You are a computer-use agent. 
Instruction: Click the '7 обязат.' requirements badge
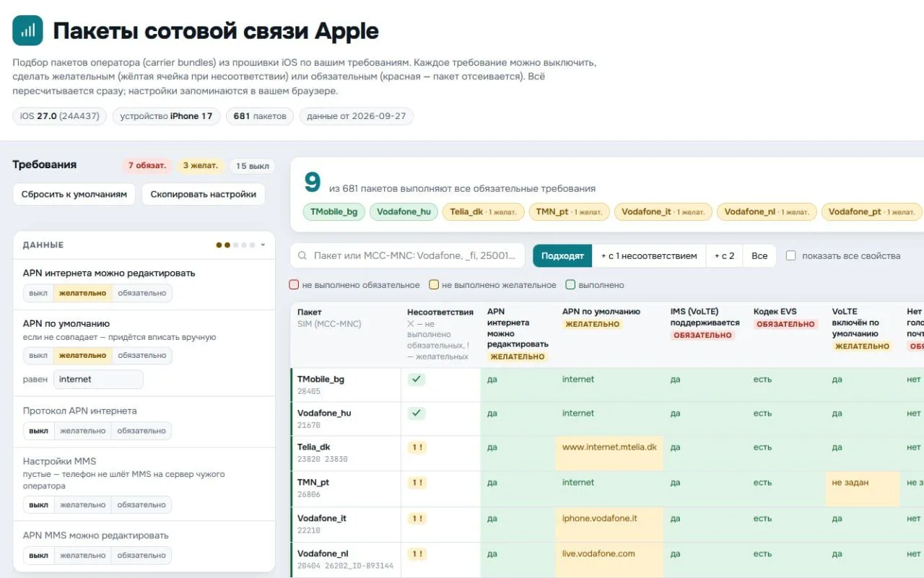tap(147, 166)
